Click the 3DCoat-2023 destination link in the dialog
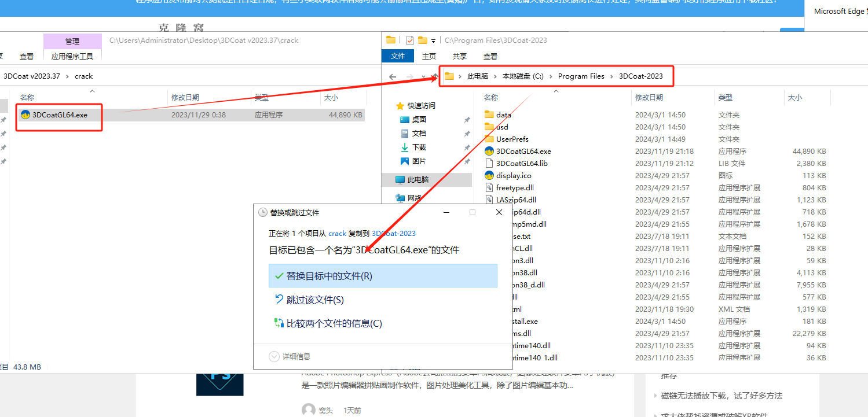868x417 pixels. pos(394,234)
